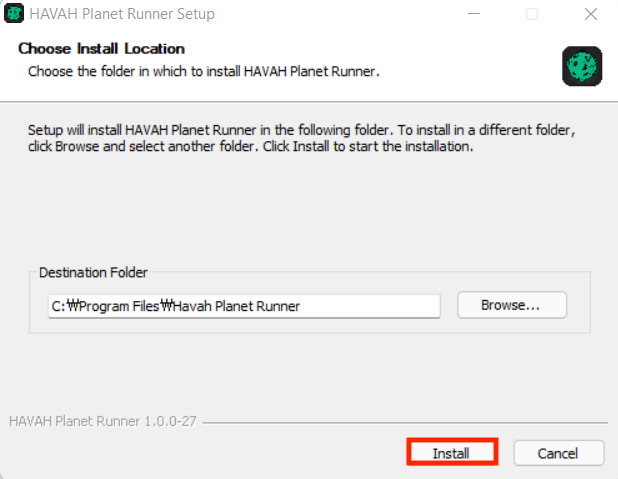Image resolution: width=618 pixels, height=479 pixels.
Task: Click the version text 'HAVAH Planet Runner 1.0.0-27'
Action: click(102, 421)
